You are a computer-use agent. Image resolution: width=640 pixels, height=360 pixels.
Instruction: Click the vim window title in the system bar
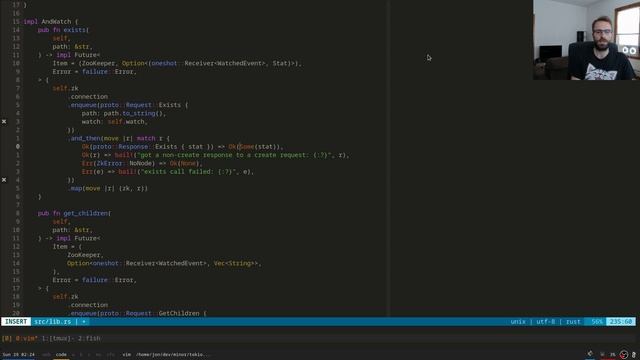[x=166, y=355]
